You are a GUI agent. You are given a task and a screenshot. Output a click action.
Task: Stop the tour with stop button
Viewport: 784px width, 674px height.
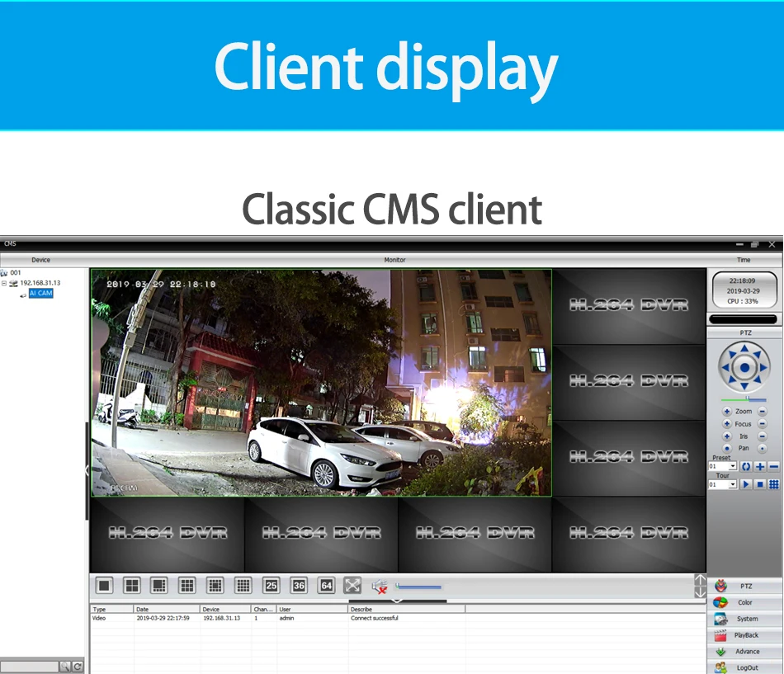[760, 484]
